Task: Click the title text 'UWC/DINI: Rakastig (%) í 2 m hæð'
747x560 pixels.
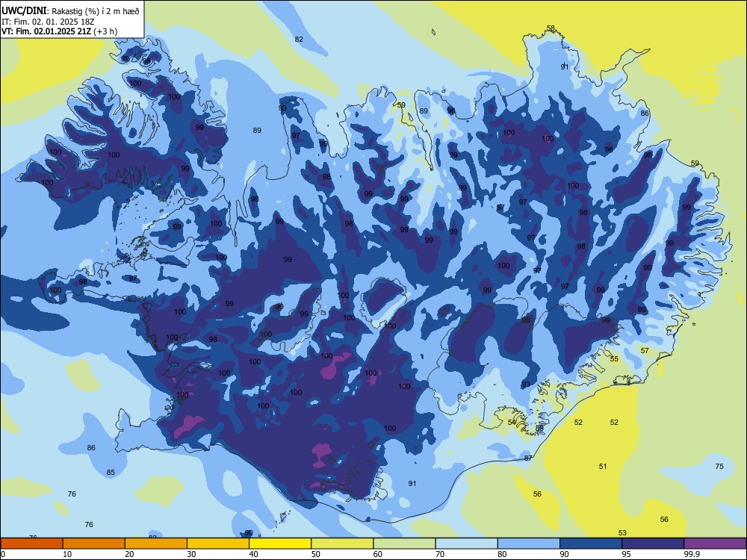Action: click(70, 11)
